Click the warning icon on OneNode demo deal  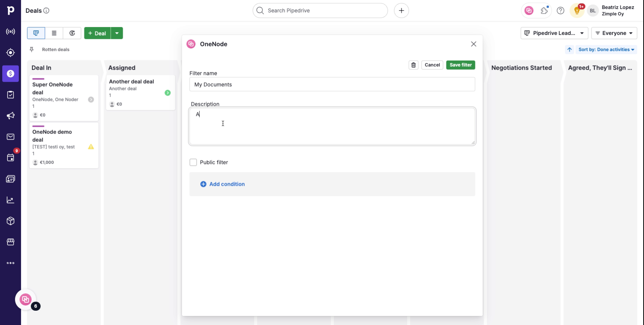tap(91, 147)
